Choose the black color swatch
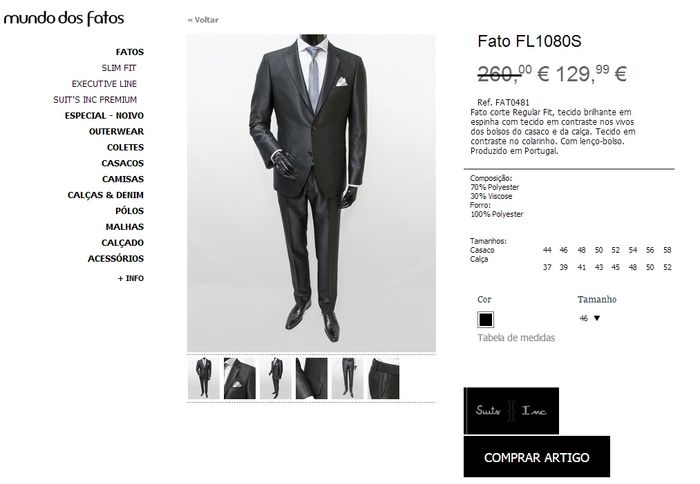Screen dimensions: 700x484 tap(486, 320)
